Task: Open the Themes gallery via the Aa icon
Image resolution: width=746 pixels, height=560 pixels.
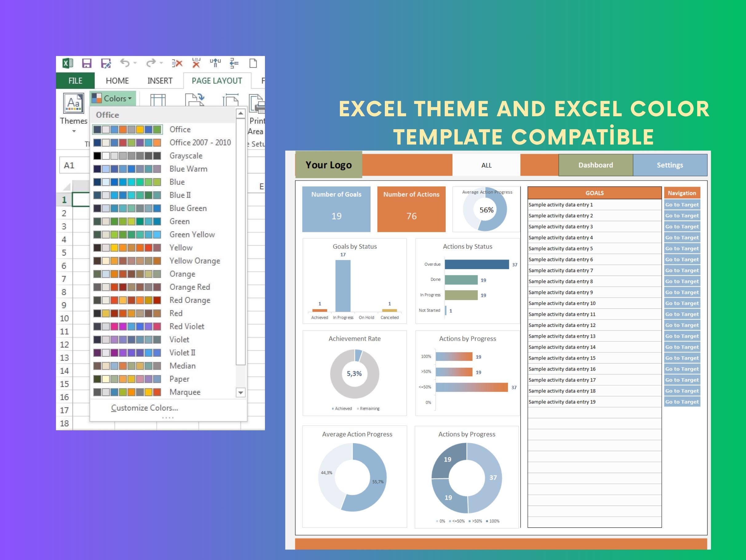Action: tap(73, 103)
